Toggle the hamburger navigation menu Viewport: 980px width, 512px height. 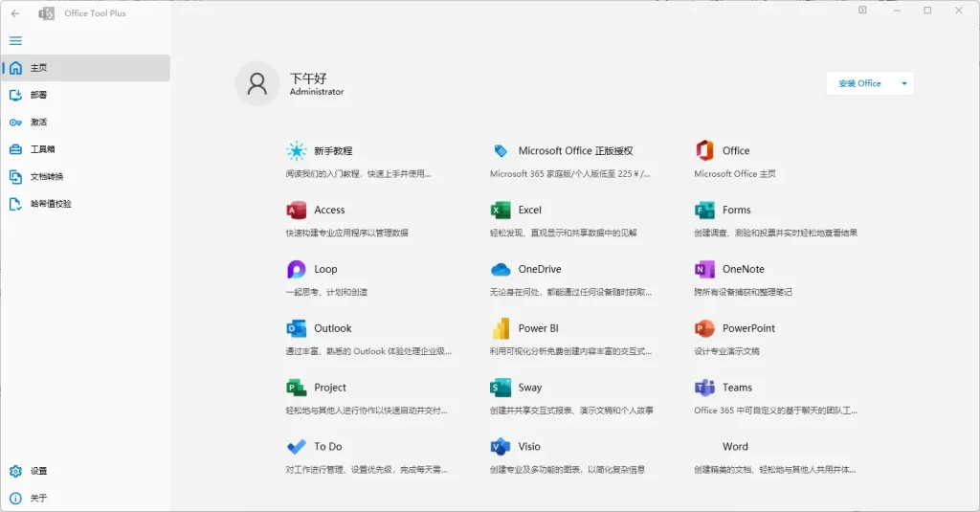15,40
